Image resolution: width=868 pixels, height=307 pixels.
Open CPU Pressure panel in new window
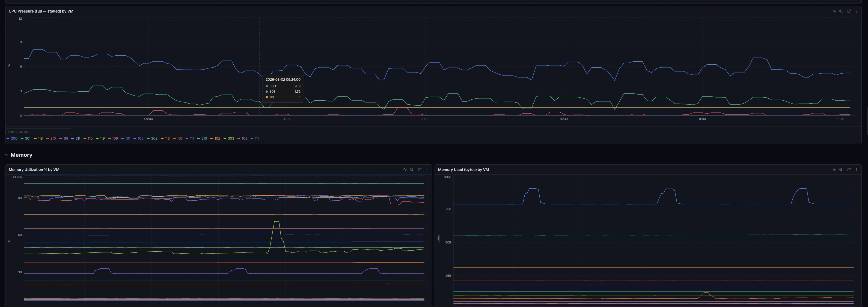coord(849,11)
